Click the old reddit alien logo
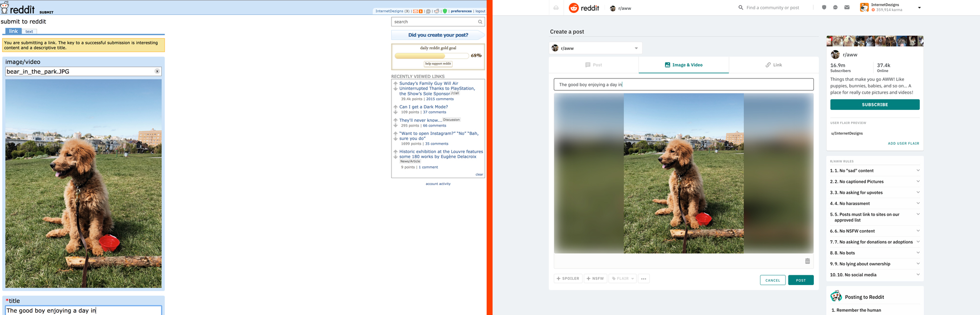Screen dimensions: 980x315 coord(4,7)
